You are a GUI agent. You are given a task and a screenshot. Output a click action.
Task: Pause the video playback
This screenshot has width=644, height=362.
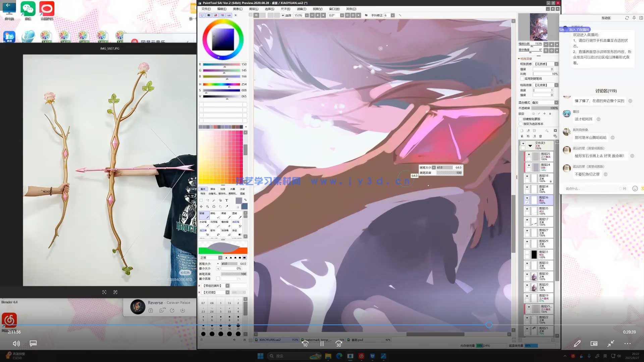pos(322,344)
